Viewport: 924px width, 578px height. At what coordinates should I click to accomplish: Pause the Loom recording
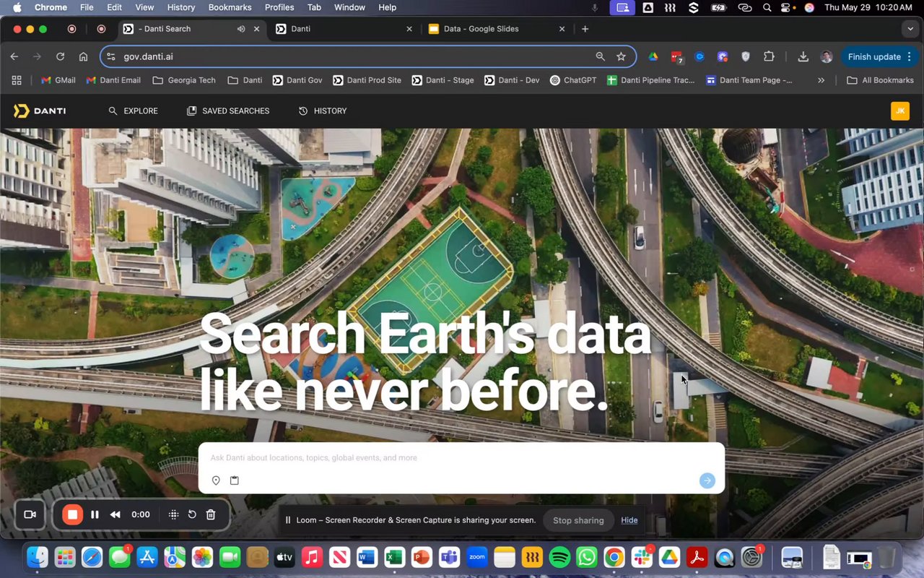pos(95,514)
